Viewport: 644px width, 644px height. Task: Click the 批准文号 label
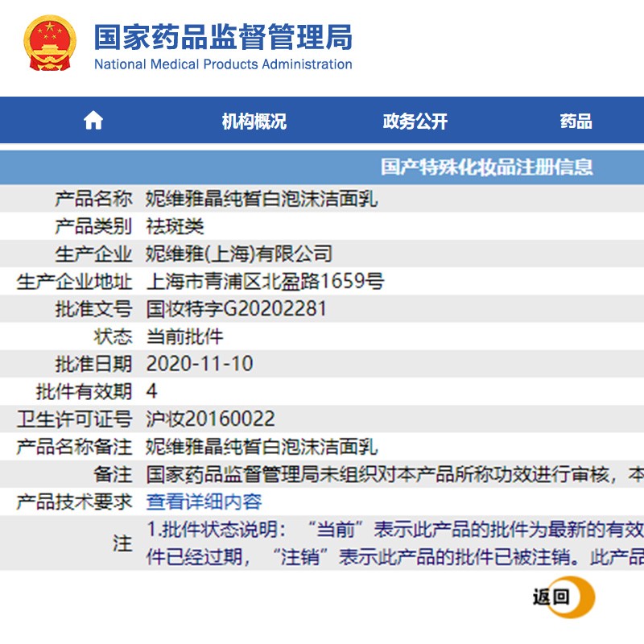tap(93, 309)
